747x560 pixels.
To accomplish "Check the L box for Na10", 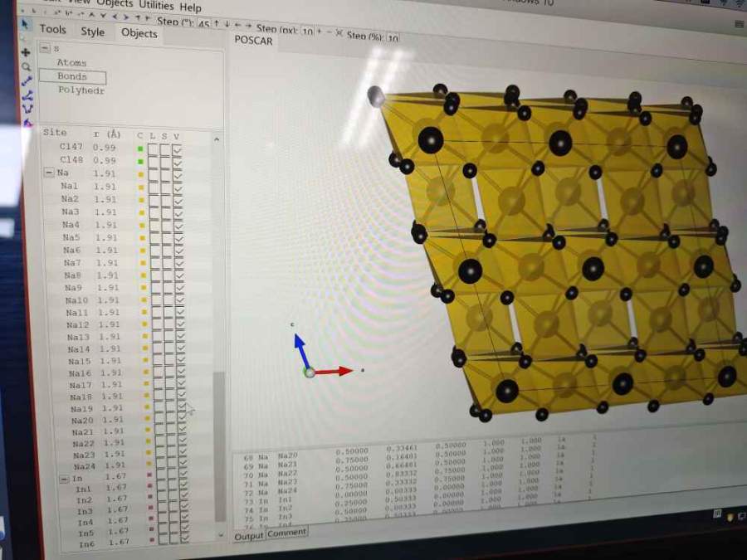I will pos(157,300).
